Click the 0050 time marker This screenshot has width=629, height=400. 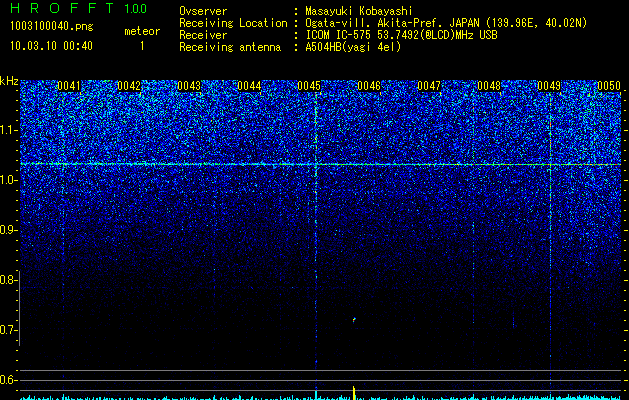[609, 86]
